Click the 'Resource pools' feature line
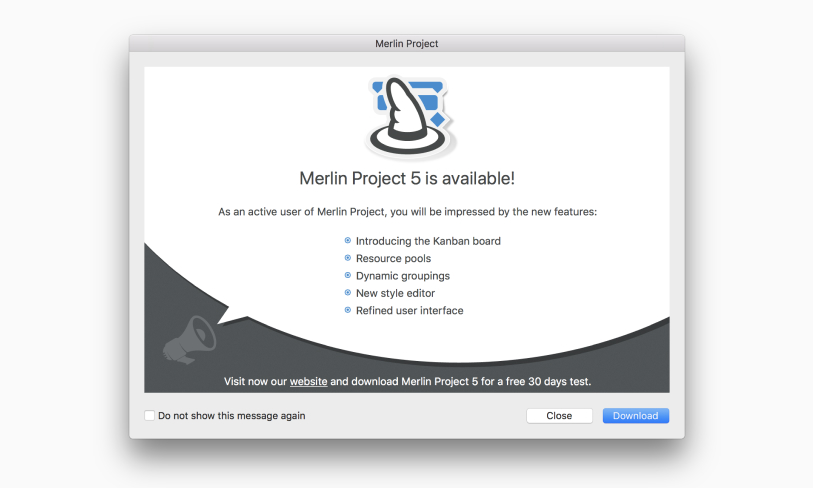Image resolution: width=813 pixels, height=488 pixels. (393, 258)
